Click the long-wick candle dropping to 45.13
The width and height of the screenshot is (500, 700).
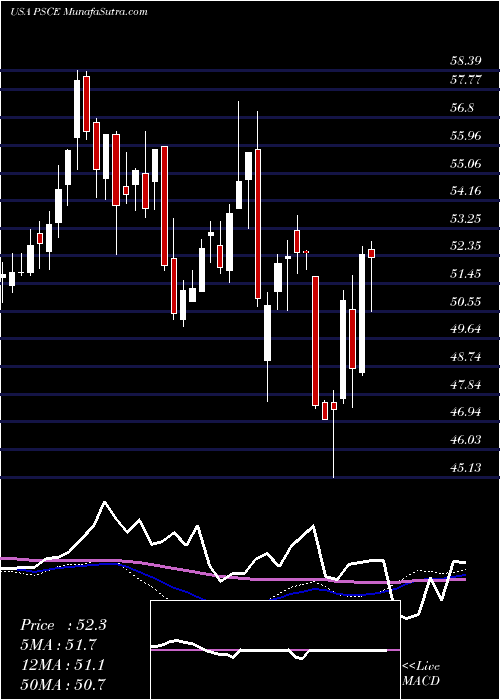tap(333, 406)
